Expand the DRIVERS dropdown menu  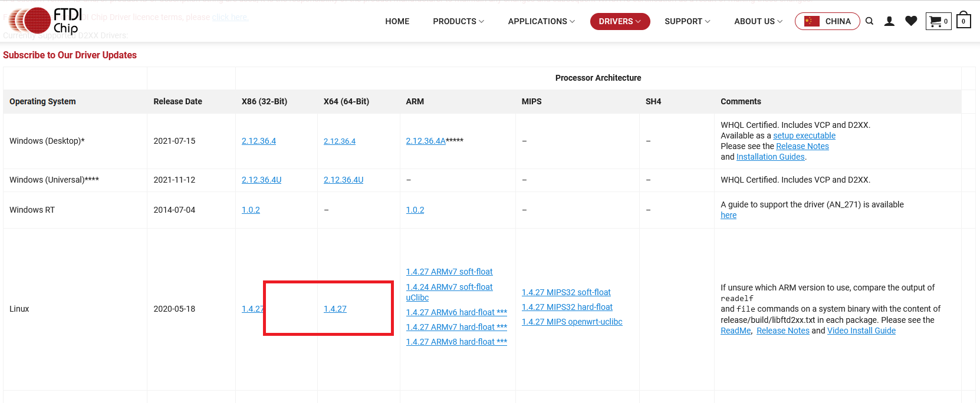pos(620,21)
